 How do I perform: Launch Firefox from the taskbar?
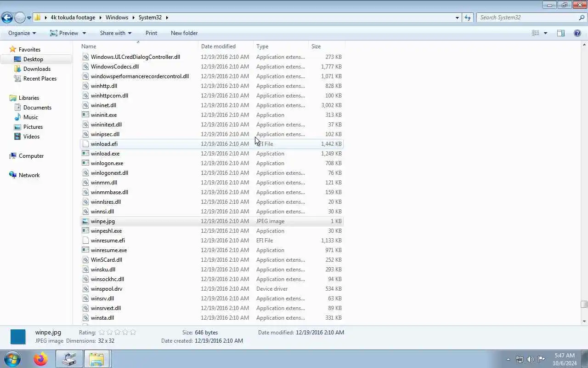(x=41, y=359)
